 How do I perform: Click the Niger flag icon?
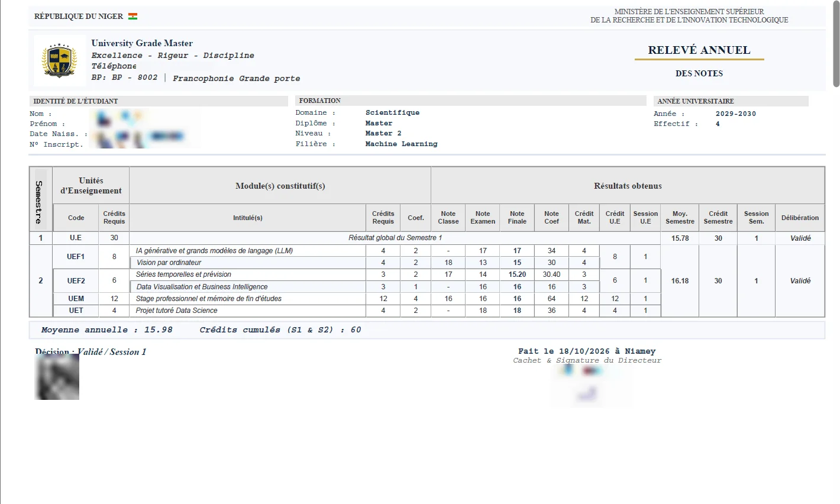tap(133, 17)
